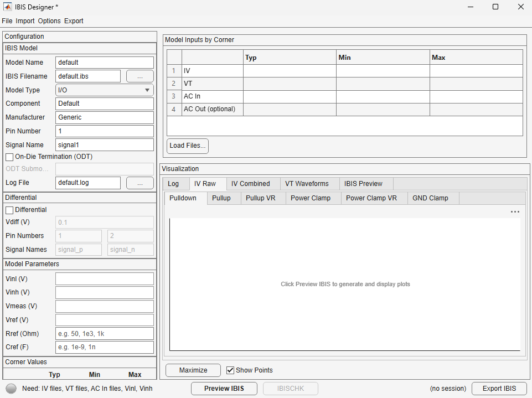
Task: Click the 'AC Out (optional)' row label
Action: point(209,109)
